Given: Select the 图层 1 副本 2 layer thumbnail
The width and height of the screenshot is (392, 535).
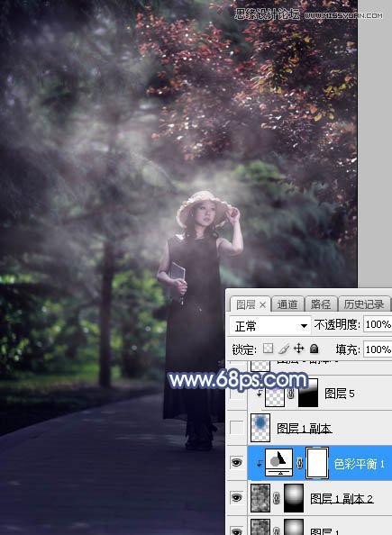Looking at the screenshot, I should pyautogui.click(x=260, y=498).
